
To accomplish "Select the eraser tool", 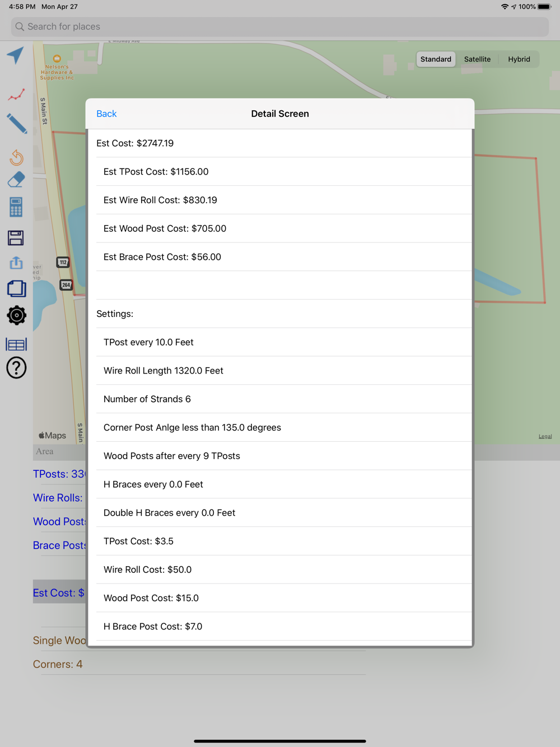I will coord(16,180).
